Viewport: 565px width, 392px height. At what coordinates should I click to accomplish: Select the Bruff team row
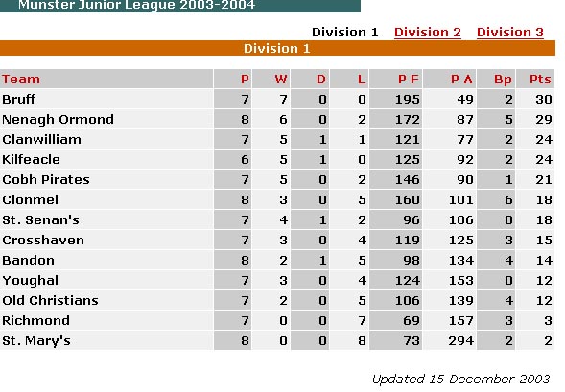tap(277, 99)
